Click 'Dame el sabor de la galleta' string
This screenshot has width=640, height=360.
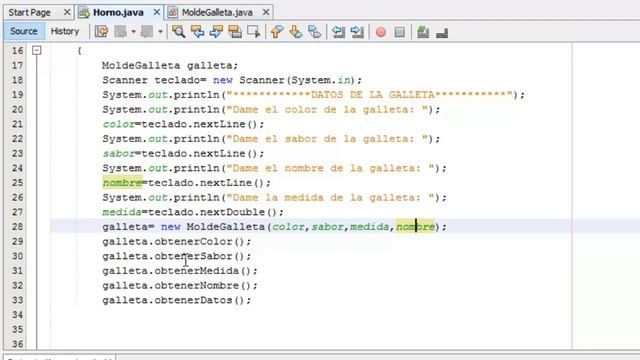[327, 139]
